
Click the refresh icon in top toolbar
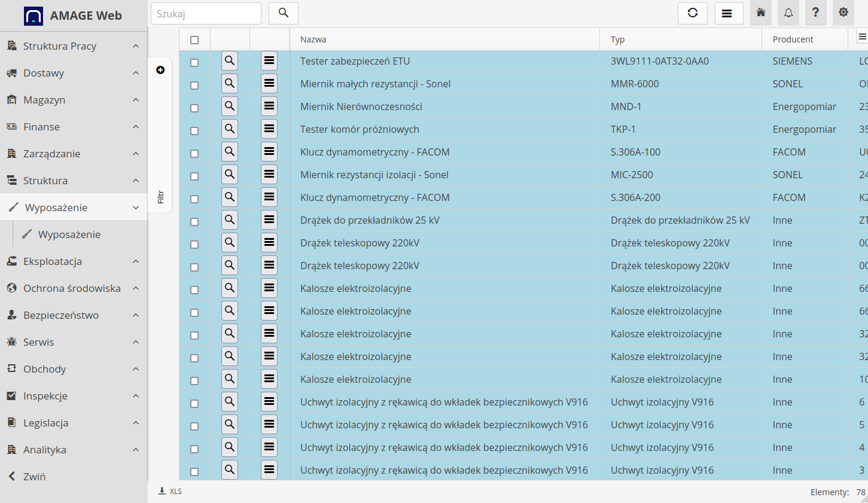[693, 13]
